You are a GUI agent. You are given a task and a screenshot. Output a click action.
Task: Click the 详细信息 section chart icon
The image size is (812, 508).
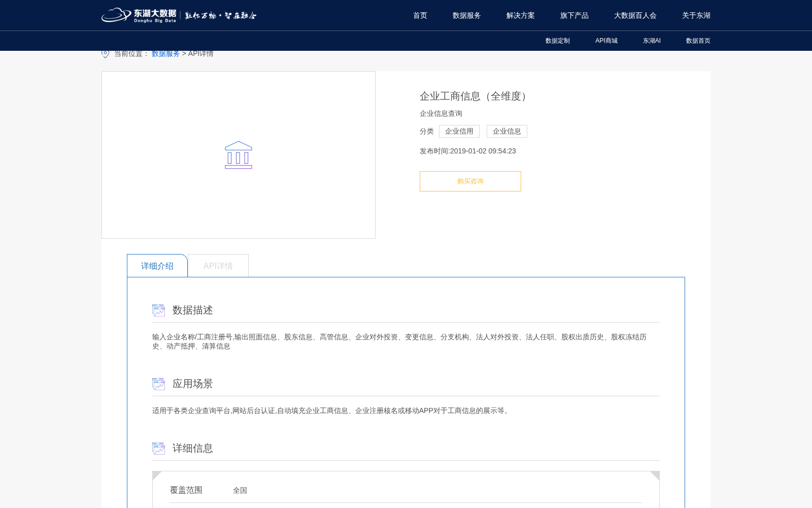tap(158, 449)
